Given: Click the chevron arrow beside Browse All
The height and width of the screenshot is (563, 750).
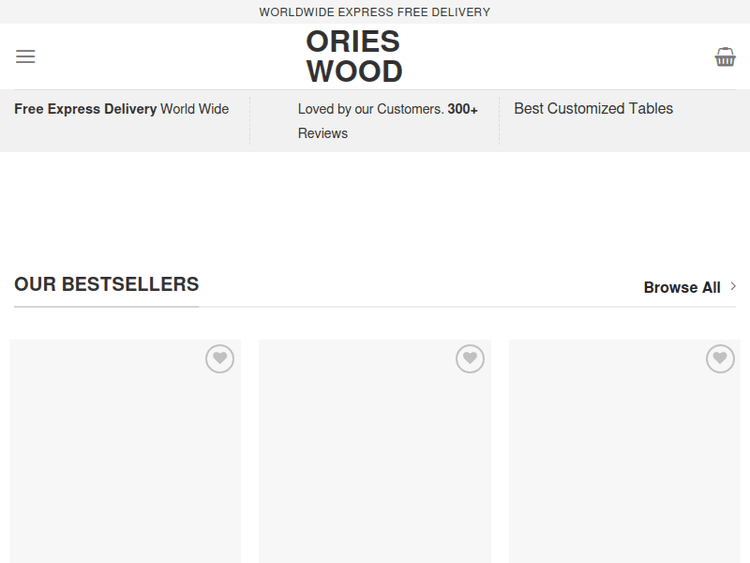Looking at the screenshot, I should click(733, 286).
